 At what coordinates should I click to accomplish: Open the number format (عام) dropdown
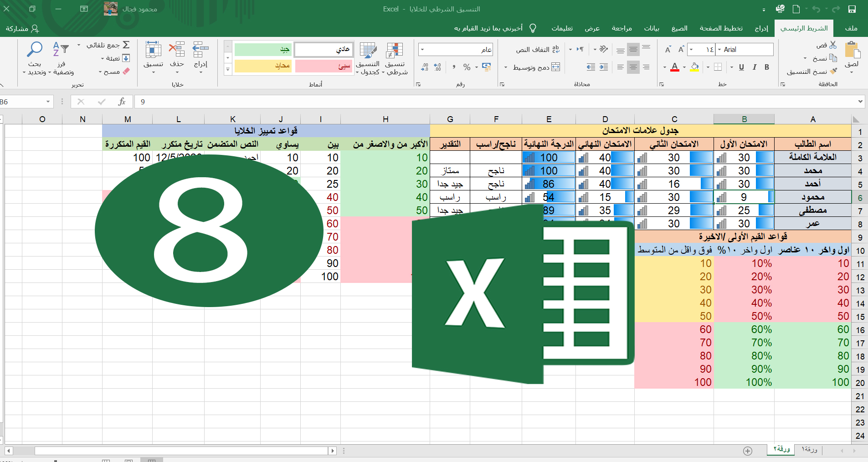[x=422, y=49]
